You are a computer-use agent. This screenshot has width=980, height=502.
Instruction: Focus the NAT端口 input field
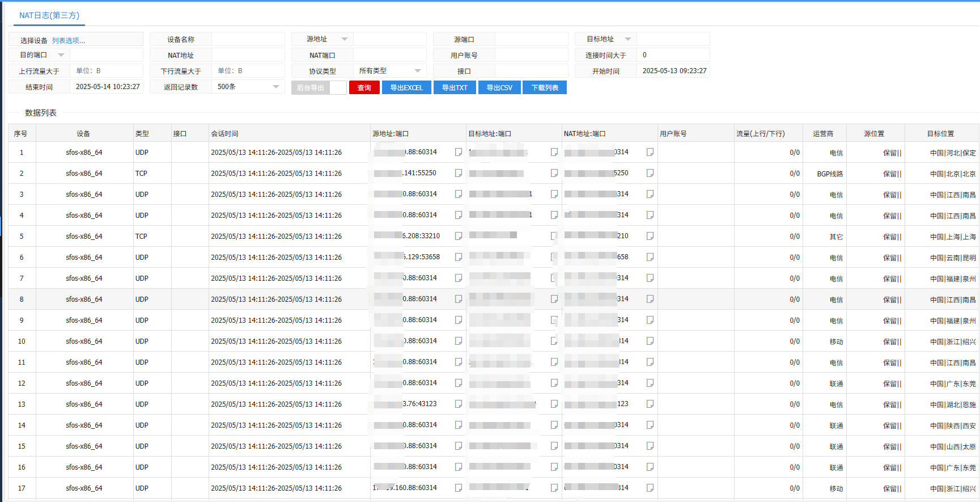coord(390,55)
